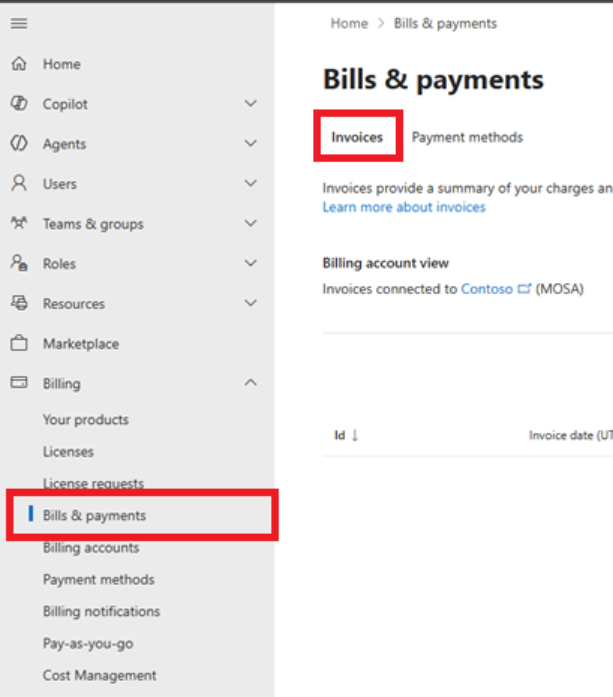The height and width of the screenshot is (697, 613).
Task: Open the Contoso billing account link
Action: [x=487, y=289]
